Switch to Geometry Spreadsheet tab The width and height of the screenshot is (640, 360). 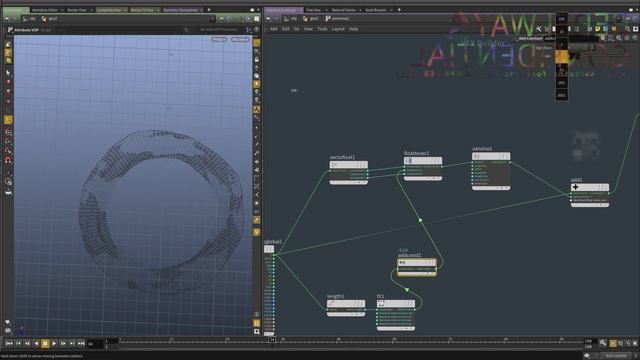point(180,10)
